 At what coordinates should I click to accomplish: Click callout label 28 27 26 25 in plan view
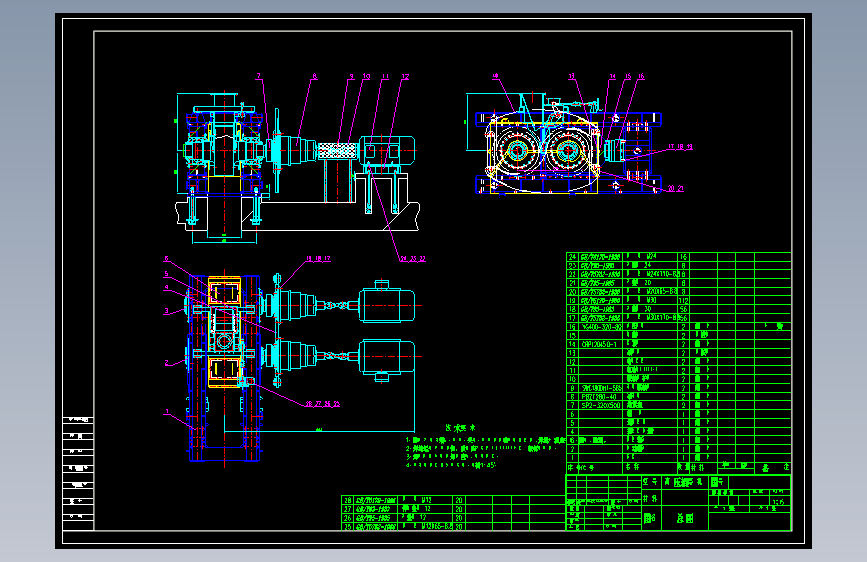[322, 404]
